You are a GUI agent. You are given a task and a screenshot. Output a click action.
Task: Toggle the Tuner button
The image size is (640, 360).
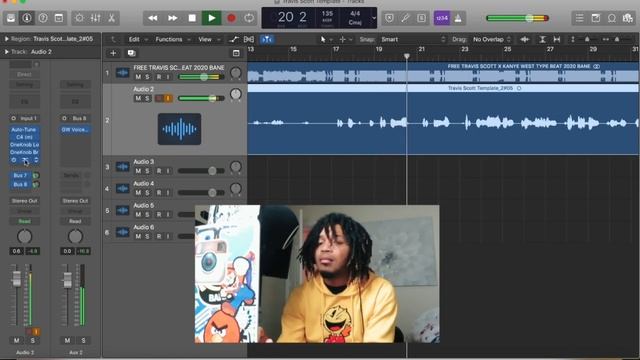point(405,18)
